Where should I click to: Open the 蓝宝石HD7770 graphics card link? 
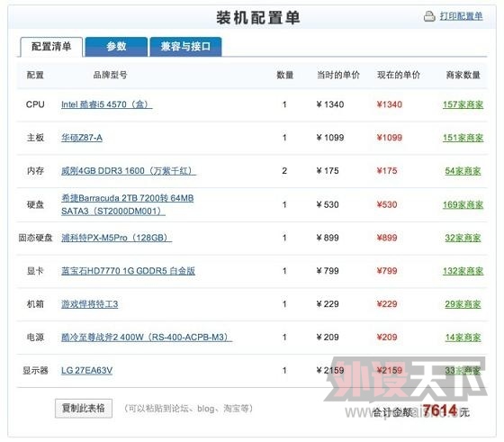pyautogui.click(x=128, y=271)
